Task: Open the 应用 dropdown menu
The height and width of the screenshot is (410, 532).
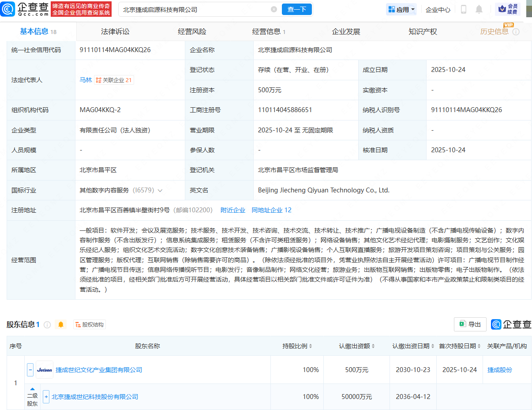Action: [x=401, y=9]
